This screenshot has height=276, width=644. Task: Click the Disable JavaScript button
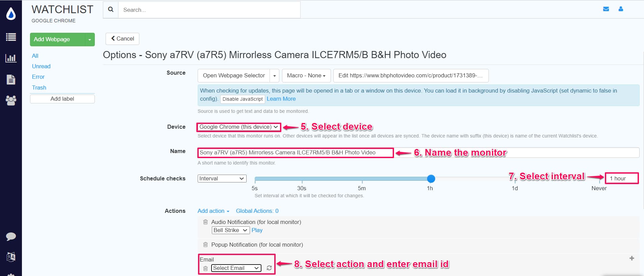(242, 99)
